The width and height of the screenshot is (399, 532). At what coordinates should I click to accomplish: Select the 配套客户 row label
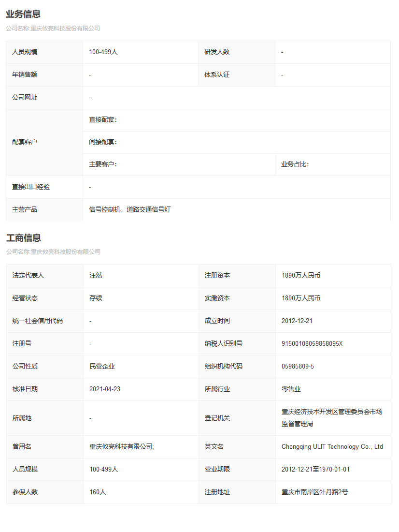[25, 142]
